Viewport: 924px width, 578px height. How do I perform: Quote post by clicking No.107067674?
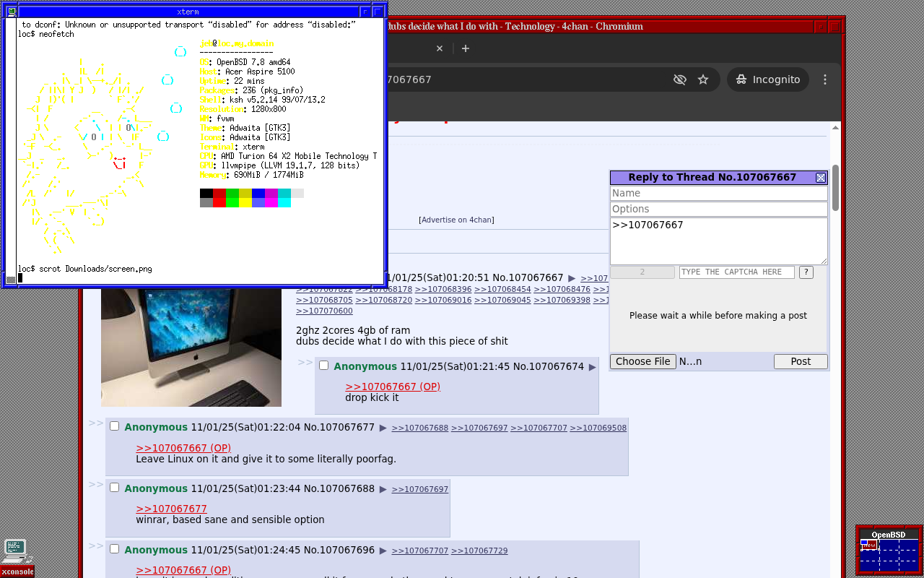tap(549, 366)
